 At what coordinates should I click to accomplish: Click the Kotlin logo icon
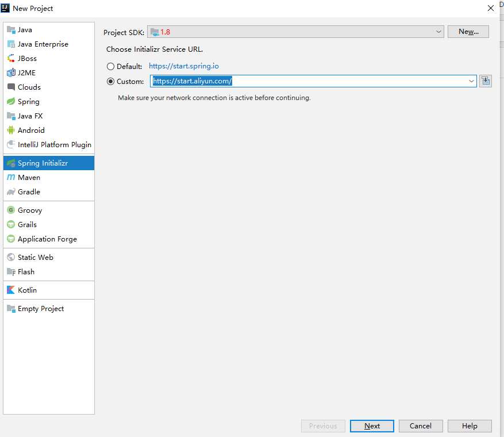click(x=11, y=290)
